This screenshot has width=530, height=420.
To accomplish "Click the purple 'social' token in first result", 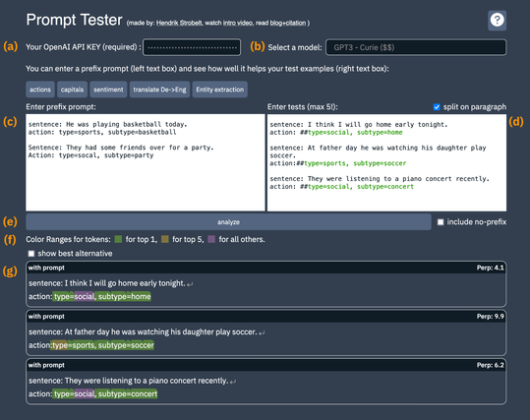I will point(85,297).
